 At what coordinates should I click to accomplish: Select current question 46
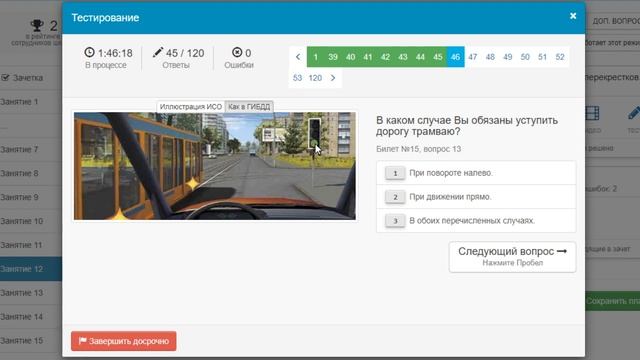click(x=456, y=57)
